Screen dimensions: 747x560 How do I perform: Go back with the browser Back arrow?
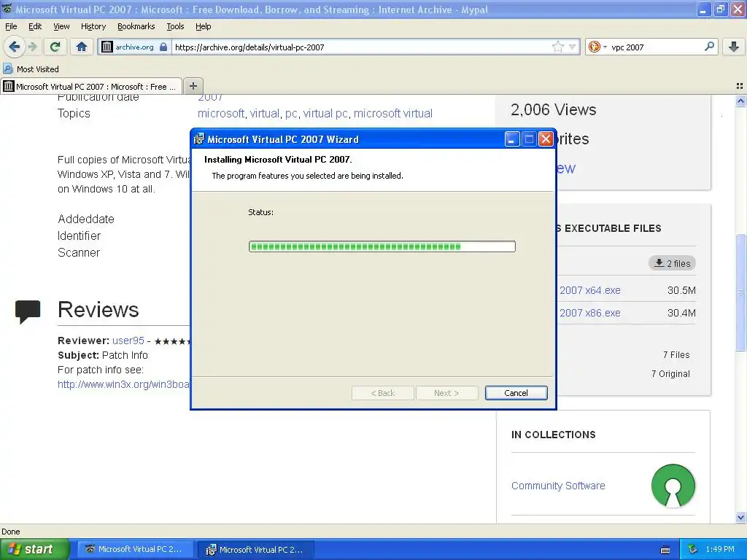point(14,47)
